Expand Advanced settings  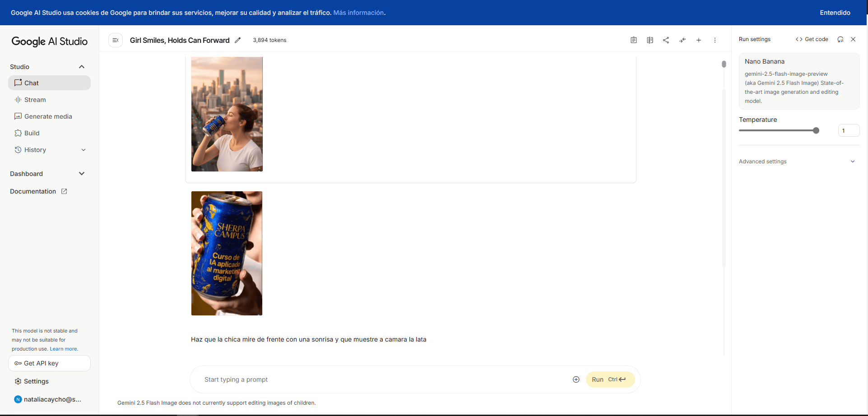[852, 162]
